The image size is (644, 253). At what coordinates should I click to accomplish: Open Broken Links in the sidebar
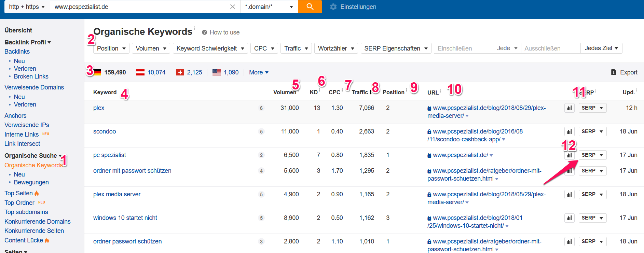(x=31, y=76)
